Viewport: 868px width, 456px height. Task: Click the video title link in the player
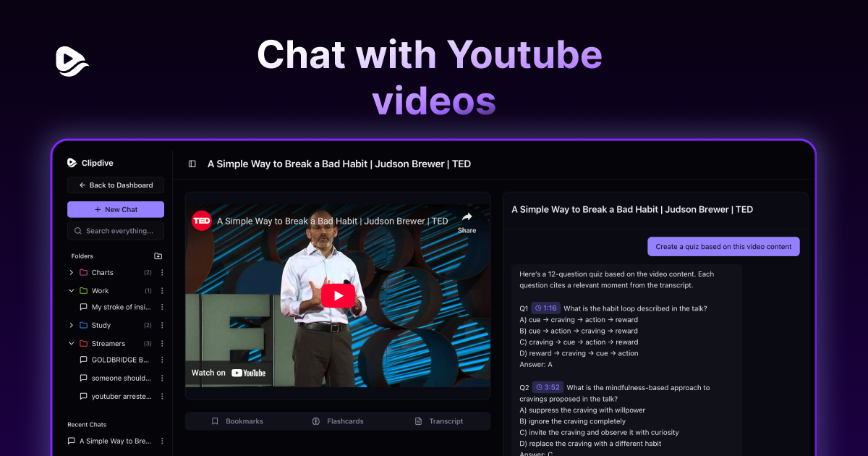tap(333, 221)
